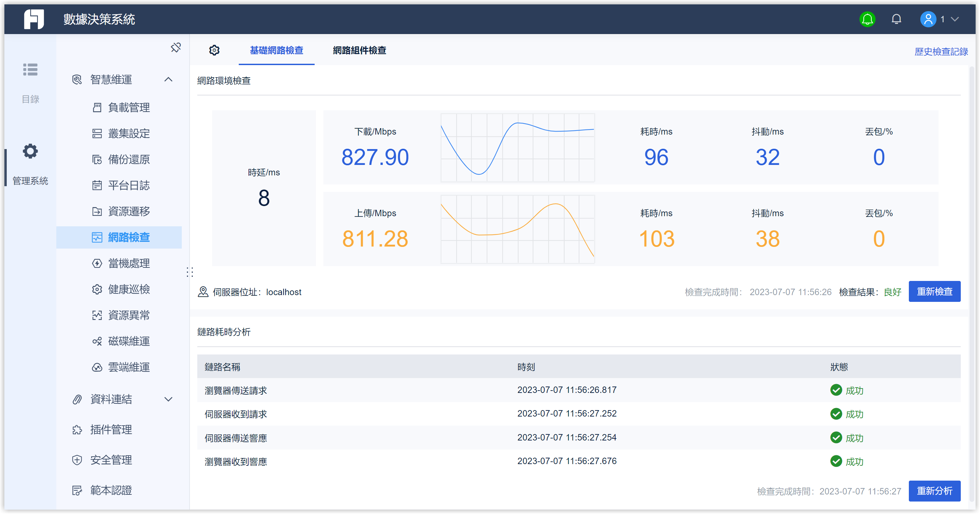Select the 網路檢查 menu item
980x514 pixels.
119,237
